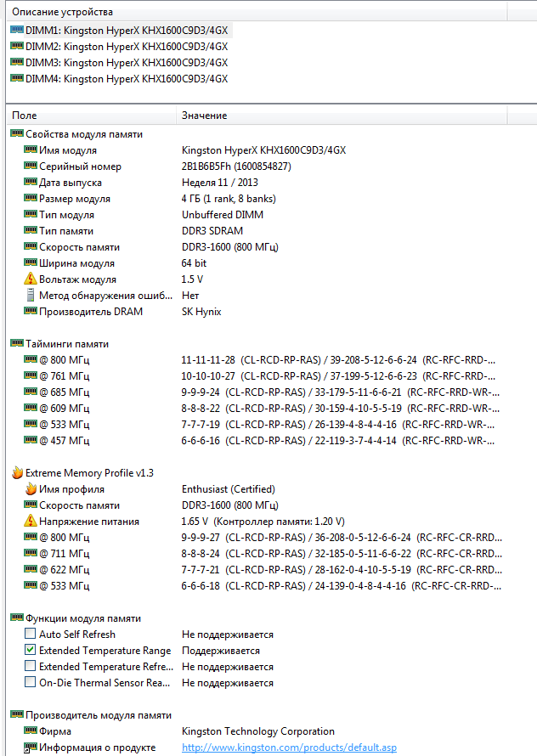Toggle the Extended Temperature Refresh checkbox
The height and width of the screenshot is (756, 537).
30,666
